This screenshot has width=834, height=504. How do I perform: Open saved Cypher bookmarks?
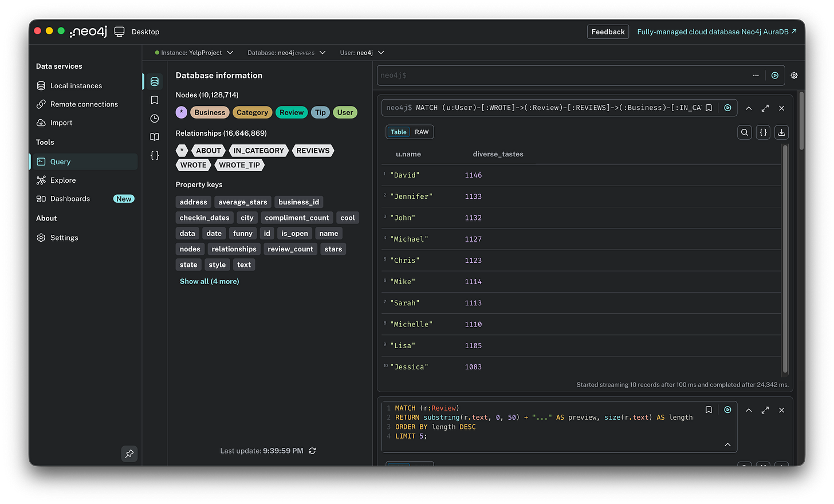(x=154, y=100)
